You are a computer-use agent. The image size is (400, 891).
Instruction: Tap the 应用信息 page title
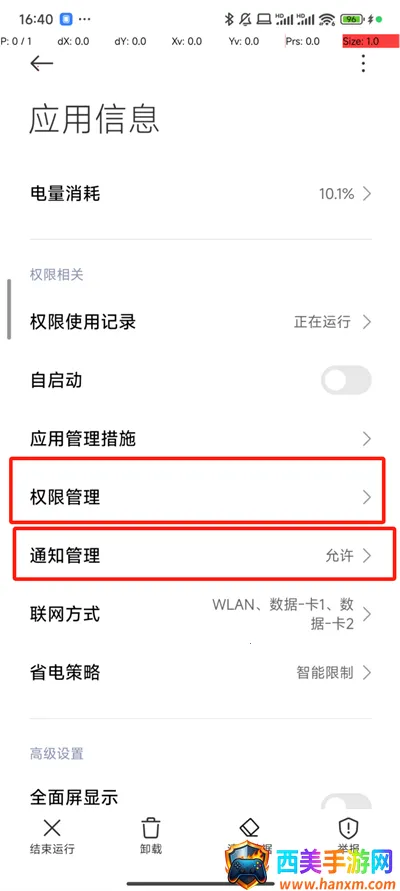(94, 119)
